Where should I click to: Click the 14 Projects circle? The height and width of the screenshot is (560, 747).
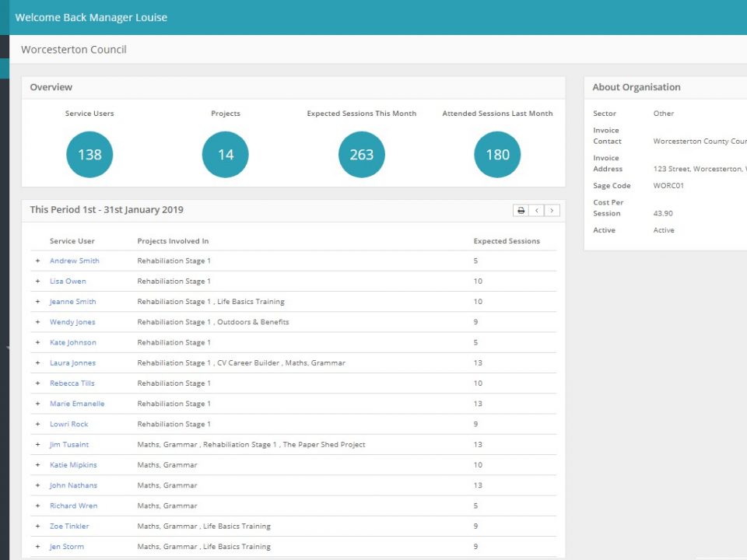tap(226, 155)
